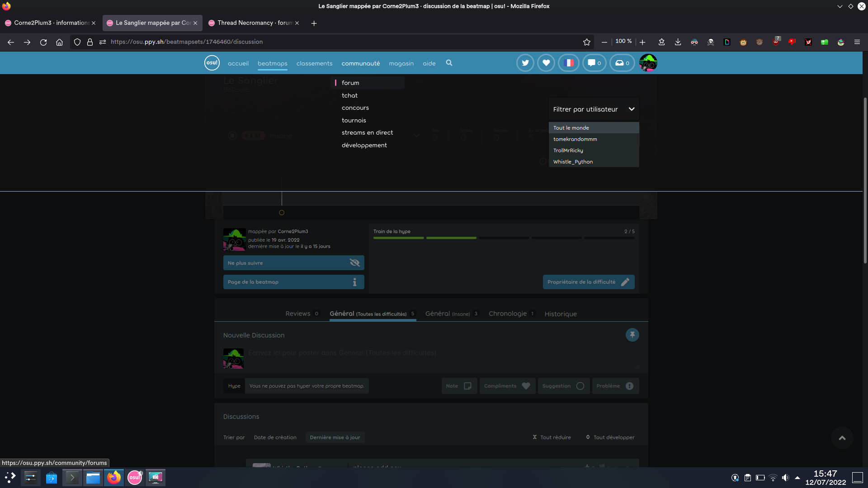Viewport: 868px width, 488px height.
Task: Click the scroll-to-top arrow button
Action: [x=842, y=438]
